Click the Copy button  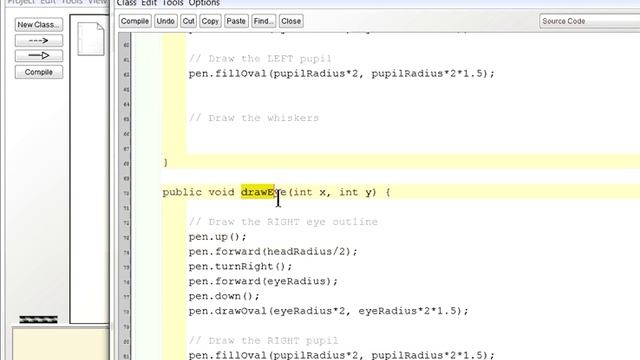210,21
